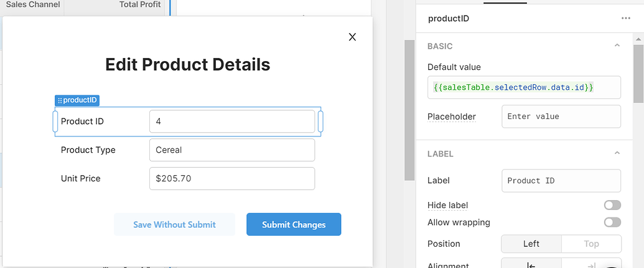The height and width of the screenshot is (268, 644).
Task: Click the Save Without Submit button
Action: [x=175, y=224]
